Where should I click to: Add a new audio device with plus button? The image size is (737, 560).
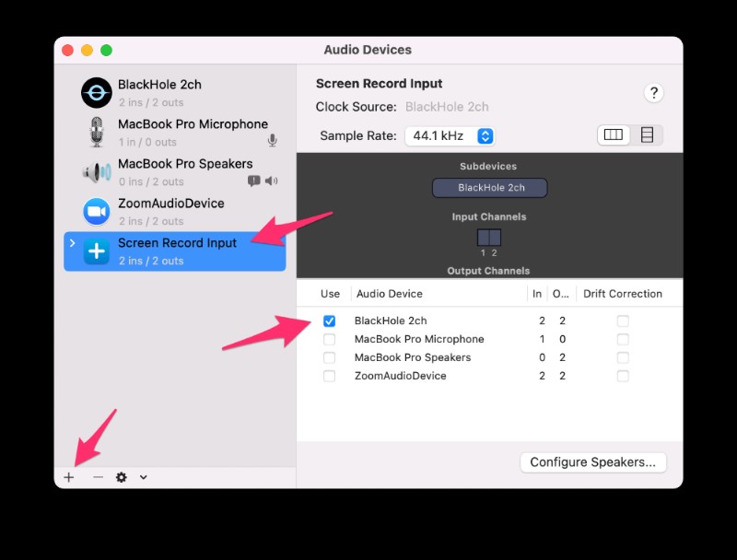69,477
